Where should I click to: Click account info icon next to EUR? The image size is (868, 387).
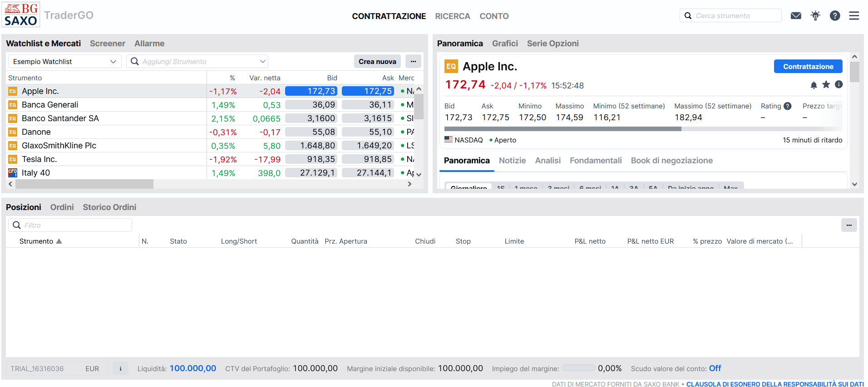tap(120, 369)
